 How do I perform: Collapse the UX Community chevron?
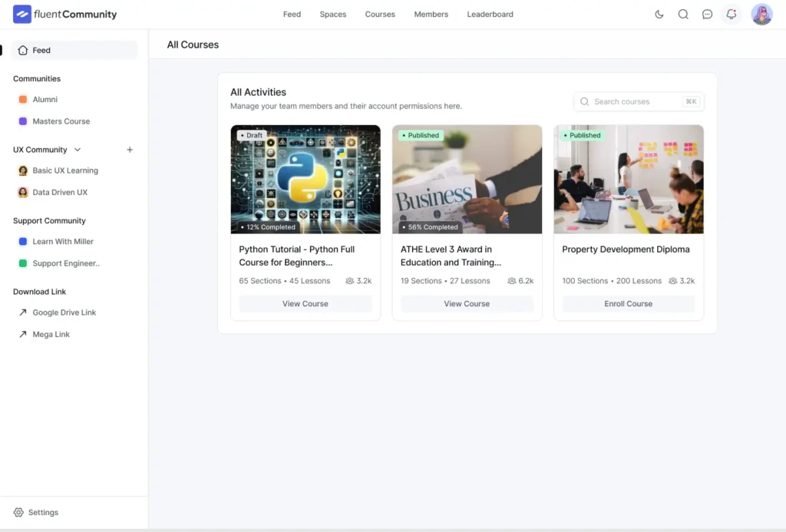pyautogui.click(x=78, y=150)
